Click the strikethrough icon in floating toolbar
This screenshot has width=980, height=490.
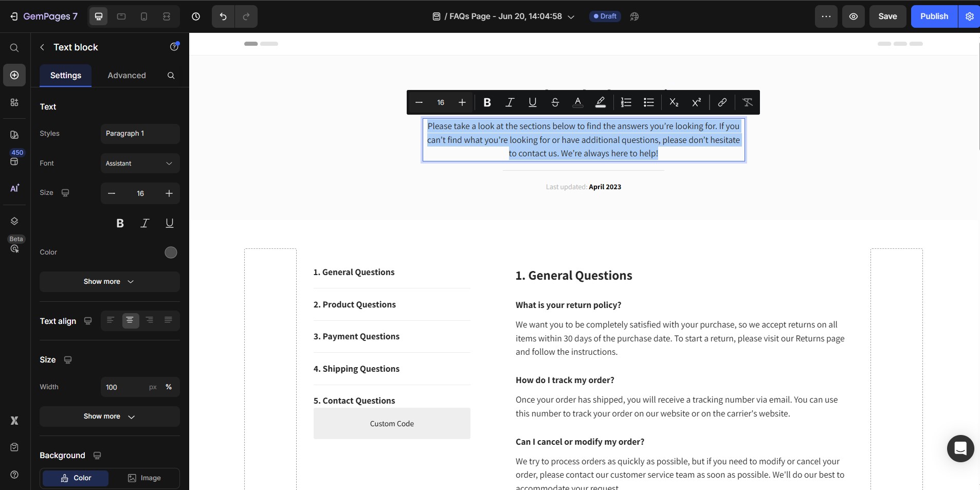point(555,102)
